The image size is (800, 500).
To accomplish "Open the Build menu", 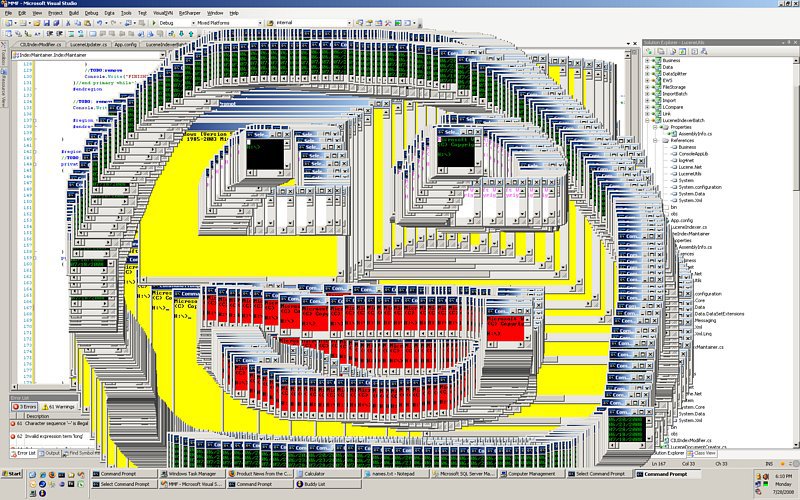I will pos(74,13).
